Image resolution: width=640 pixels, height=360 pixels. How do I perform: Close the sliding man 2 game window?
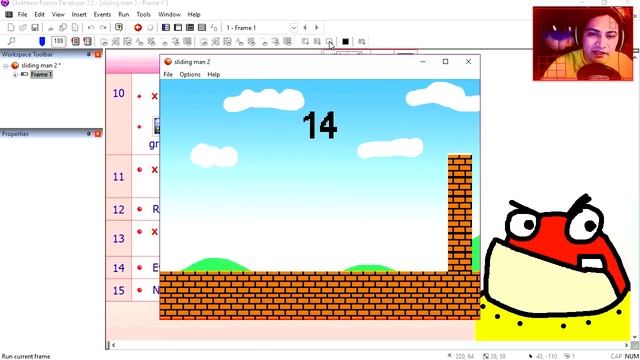[468, 62]
